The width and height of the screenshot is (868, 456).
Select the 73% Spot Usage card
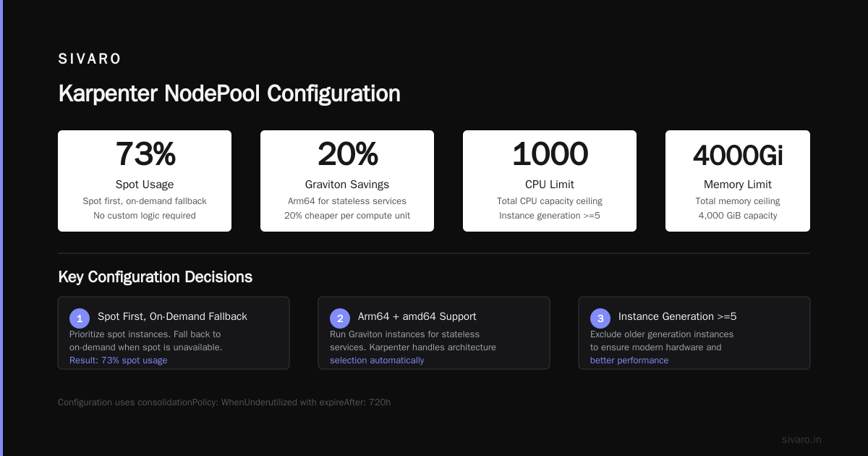point(145,181)
